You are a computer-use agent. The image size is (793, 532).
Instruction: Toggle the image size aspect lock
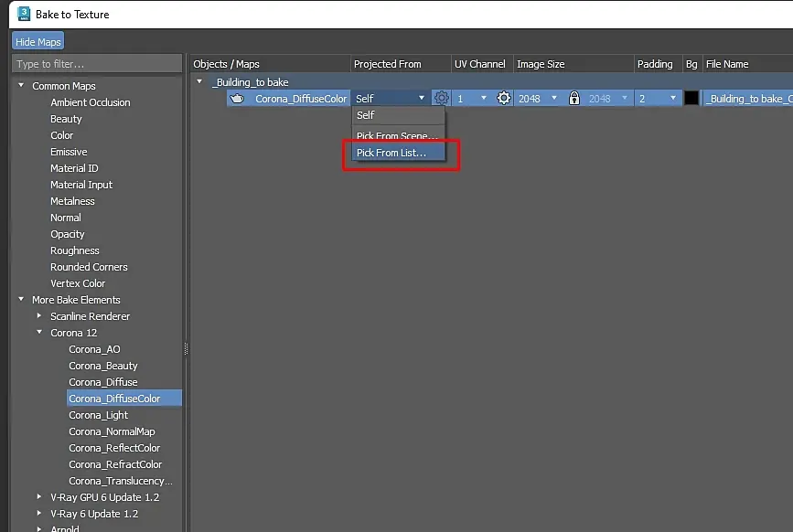[x=574, y=98]
